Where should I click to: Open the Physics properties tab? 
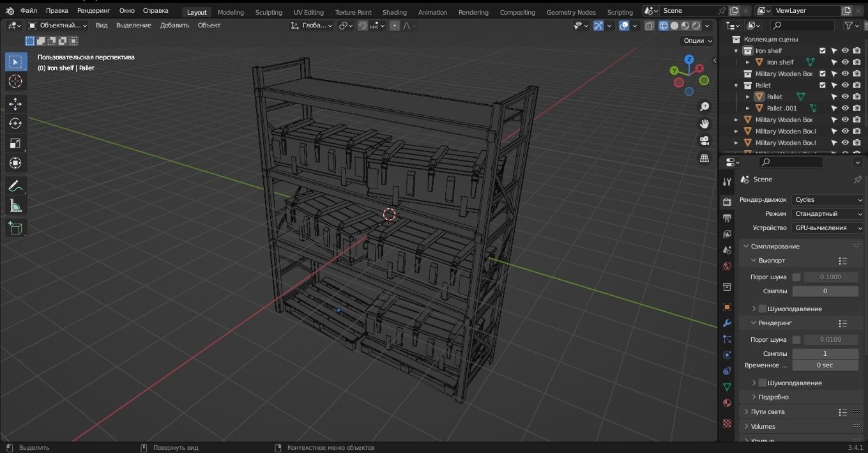pos(727,355)
